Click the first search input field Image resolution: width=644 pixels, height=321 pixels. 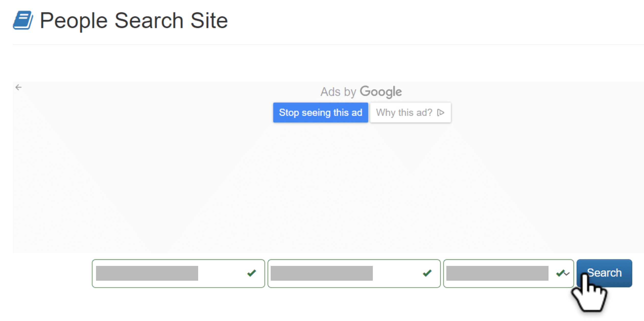[x=178, y=274]
